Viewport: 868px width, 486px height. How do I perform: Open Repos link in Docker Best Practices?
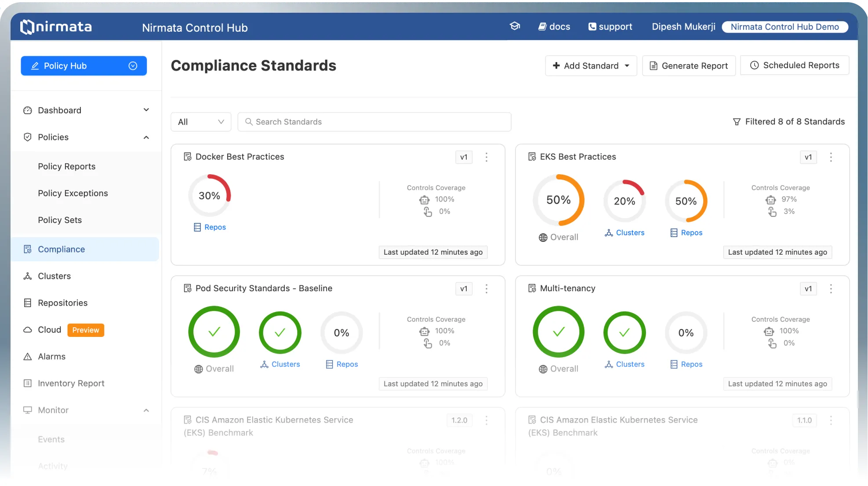coord(210,227)
